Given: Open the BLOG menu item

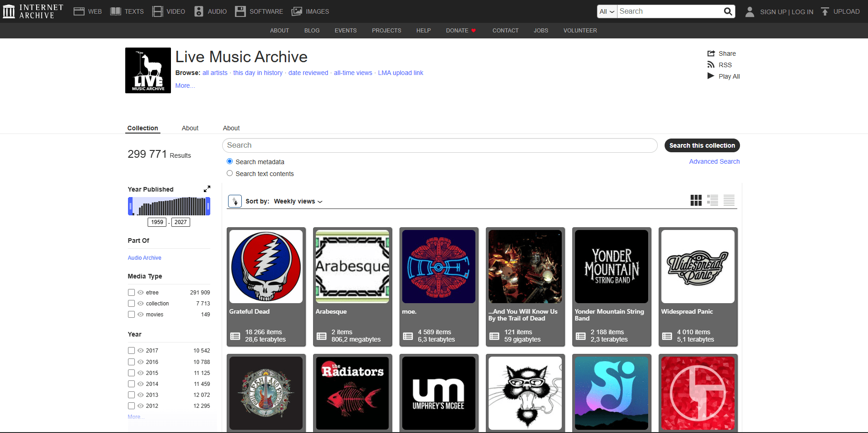Looking at the screenshot, I should click(x=312, y=31).
